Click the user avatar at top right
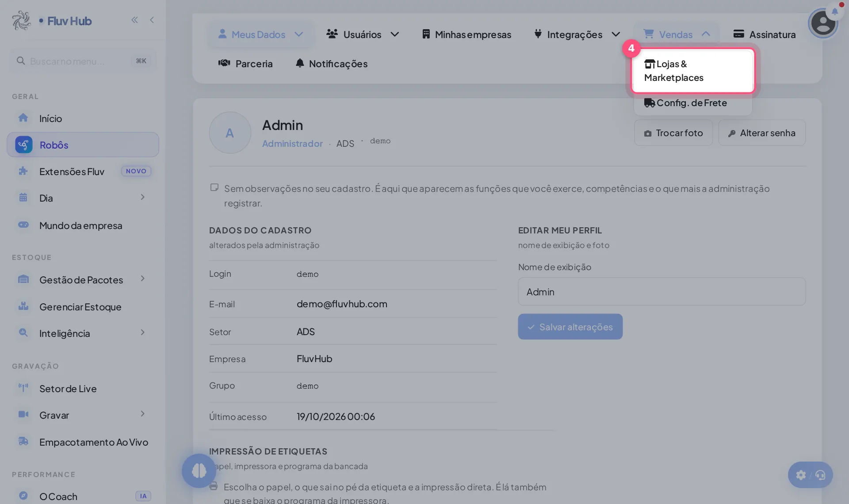Image resolution: width=849 pixels, height=504 pixels. pyautogui.click(x=822, y=23)
